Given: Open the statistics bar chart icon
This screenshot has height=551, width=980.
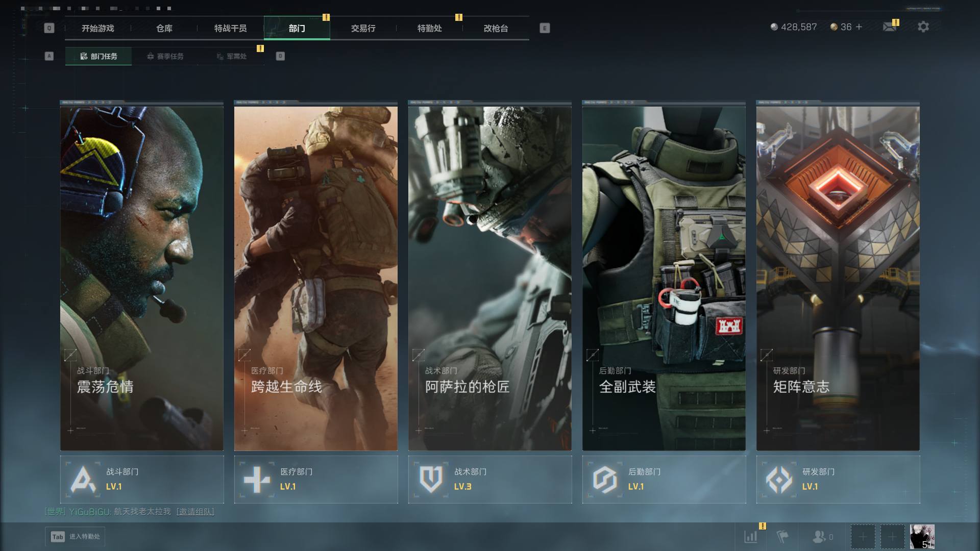Looking at the screenshot, I should point(751,537).
